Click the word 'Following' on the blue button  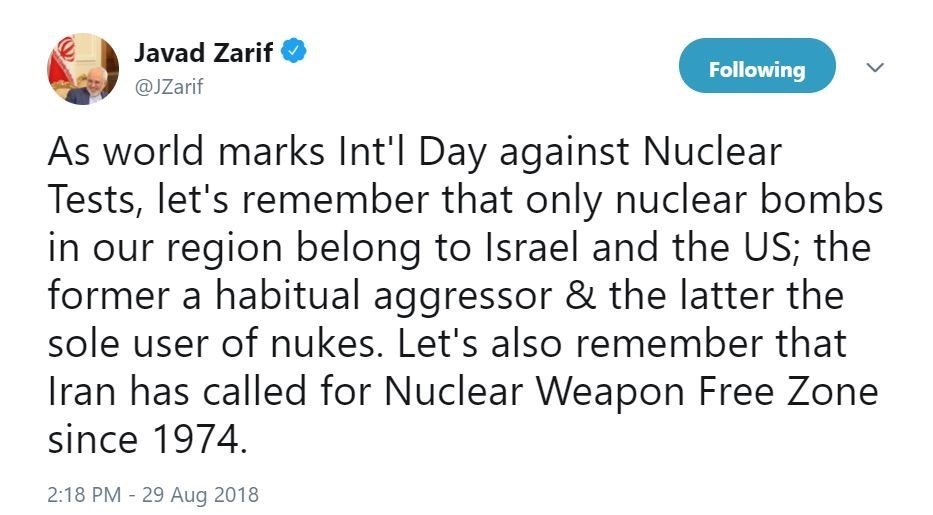click(x=757, y=70)
